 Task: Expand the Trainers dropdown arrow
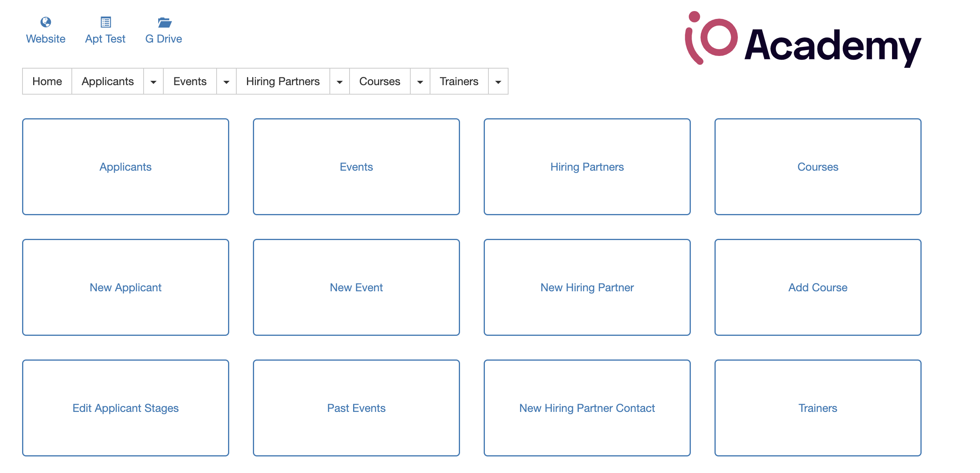[498, 82]
